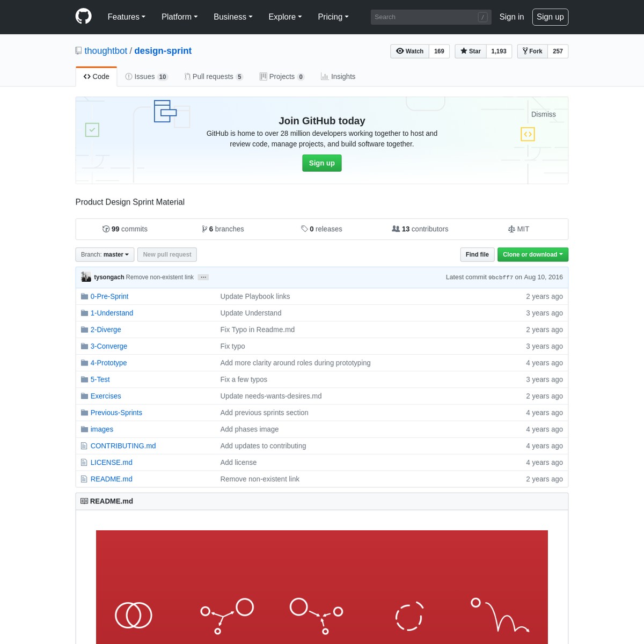644x644 pixels.
Task: Click watchers count 169
Action: (439, 52)
